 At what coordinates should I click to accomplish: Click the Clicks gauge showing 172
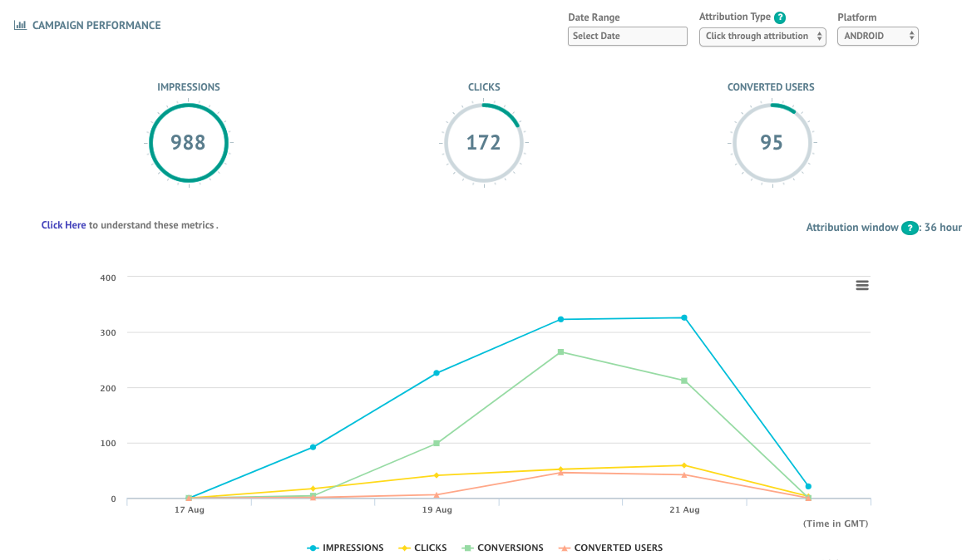point(483,143)
